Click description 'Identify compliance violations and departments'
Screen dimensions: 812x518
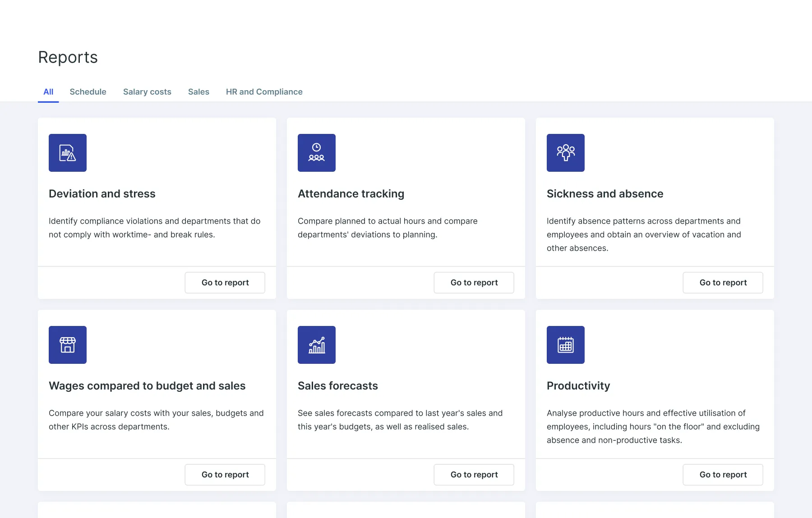click(x=155, y=228)
